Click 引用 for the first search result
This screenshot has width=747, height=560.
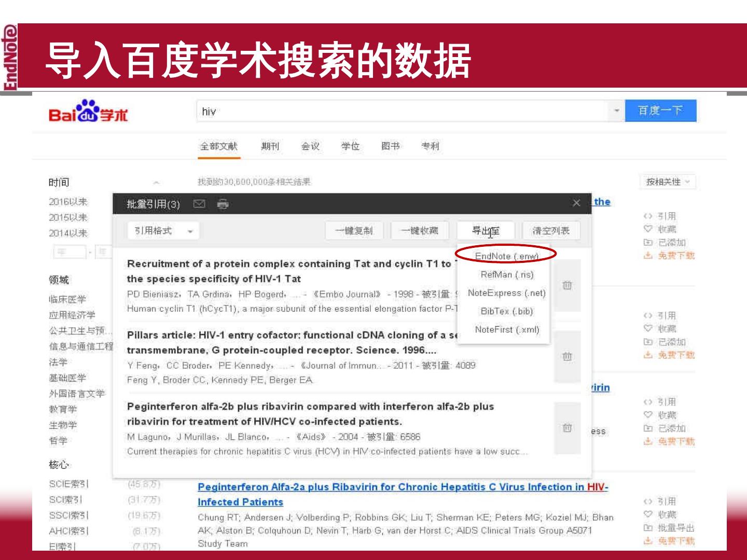(660, 216)
